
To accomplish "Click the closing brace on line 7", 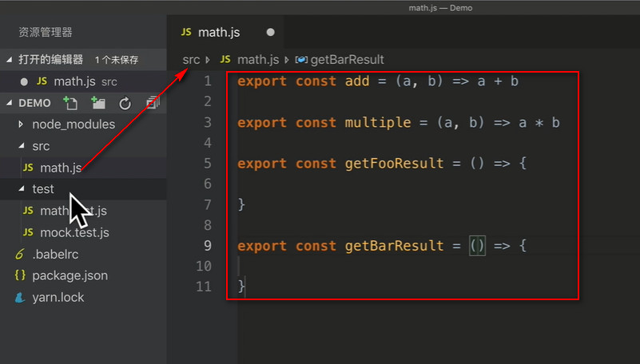I will pyautogui.click(x=241, y=204).
